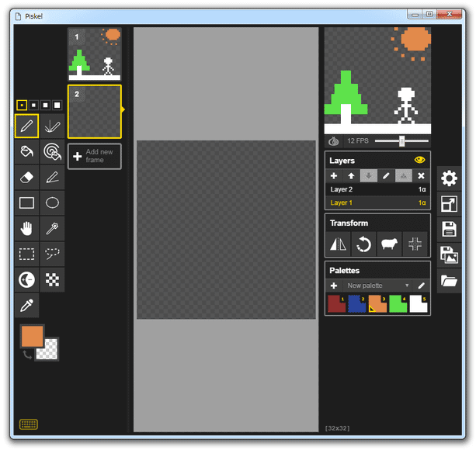
Task: Edit the current palette
Action: coord(421,286)
